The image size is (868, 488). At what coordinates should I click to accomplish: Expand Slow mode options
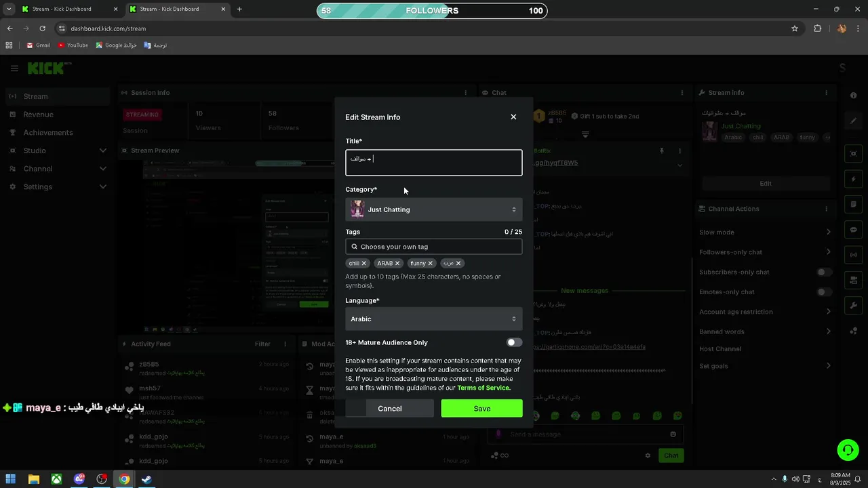829,232
